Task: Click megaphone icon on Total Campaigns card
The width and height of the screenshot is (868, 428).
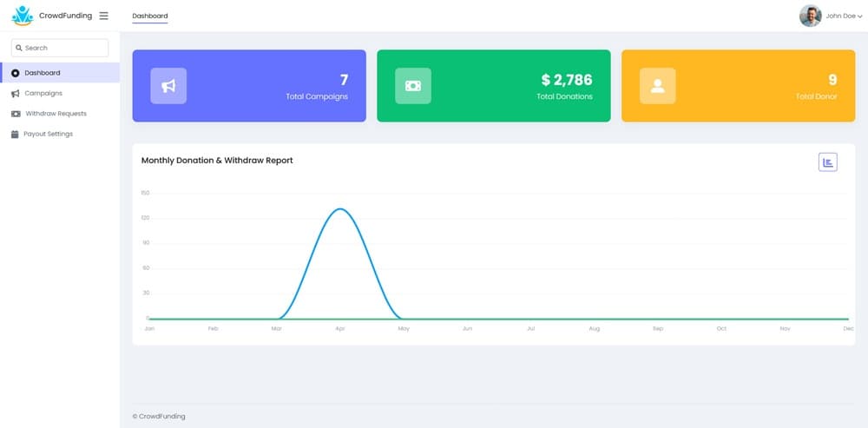Action: click(x=168, y=86)
